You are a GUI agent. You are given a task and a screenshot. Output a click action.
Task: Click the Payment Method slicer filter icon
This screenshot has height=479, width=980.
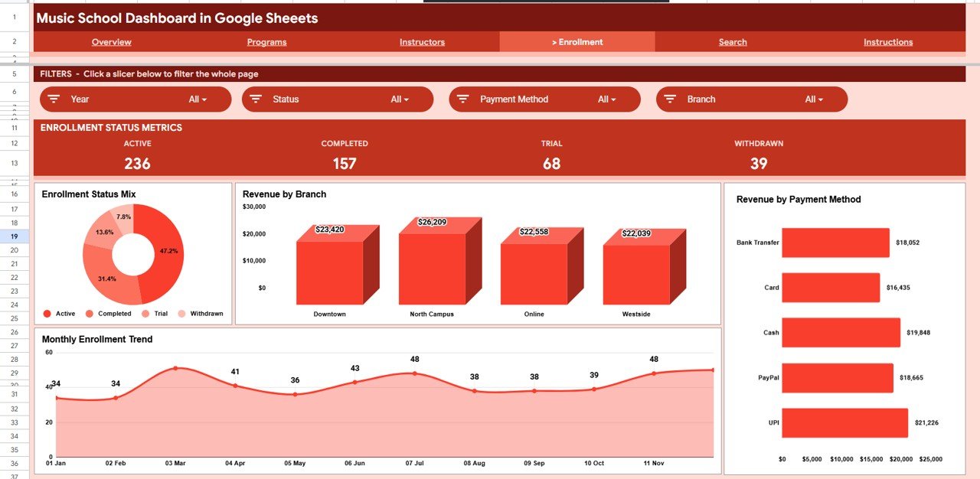point(462,99)
